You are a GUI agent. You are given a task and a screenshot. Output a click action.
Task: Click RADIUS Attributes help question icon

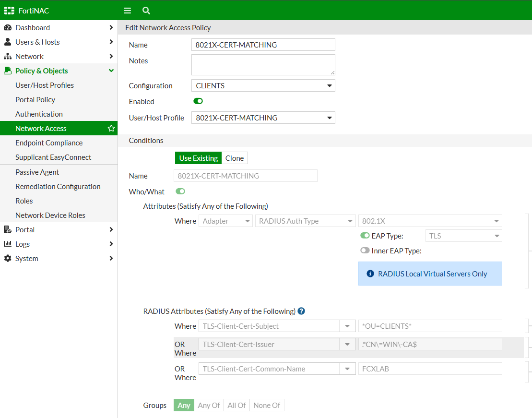point(301,311)
